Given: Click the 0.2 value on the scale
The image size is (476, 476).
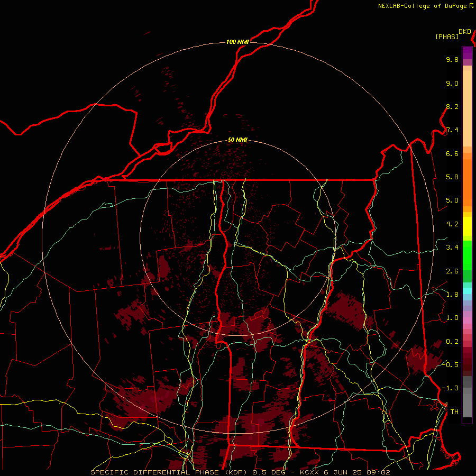Looking at the screenshot, I should coord(452,342).
